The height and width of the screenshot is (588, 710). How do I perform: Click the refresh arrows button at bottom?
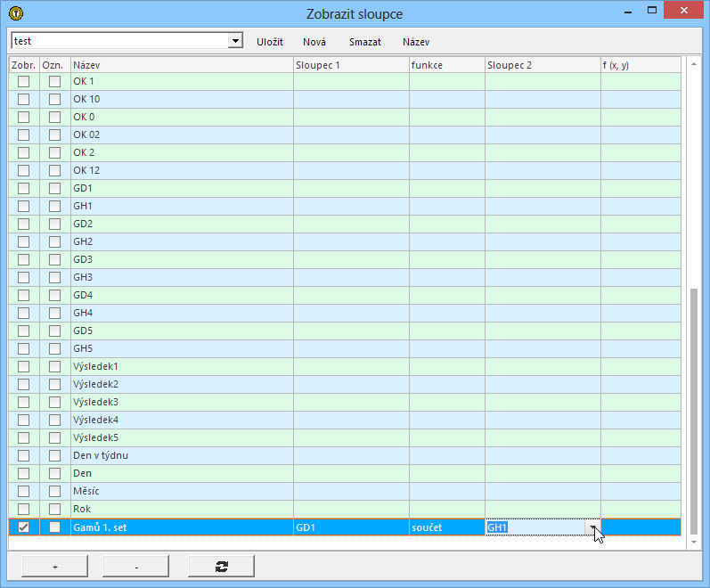coord(221,566)
